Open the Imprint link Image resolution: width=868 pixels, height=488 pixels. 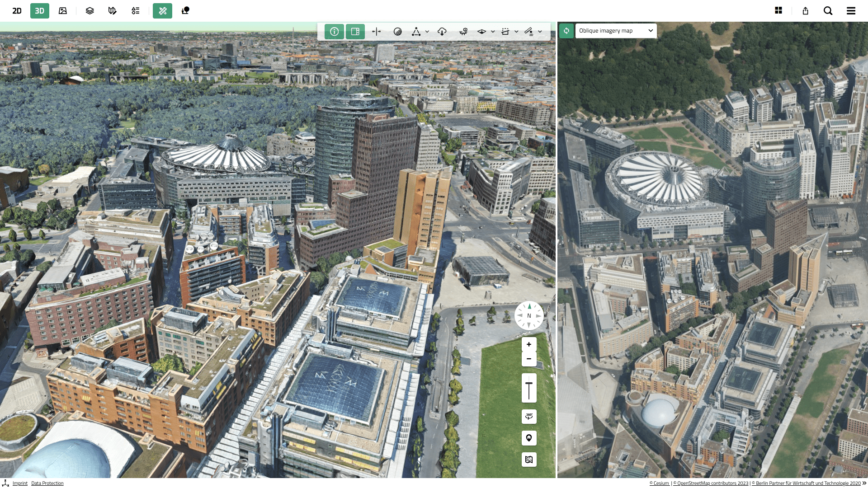(x=20, y=483)
